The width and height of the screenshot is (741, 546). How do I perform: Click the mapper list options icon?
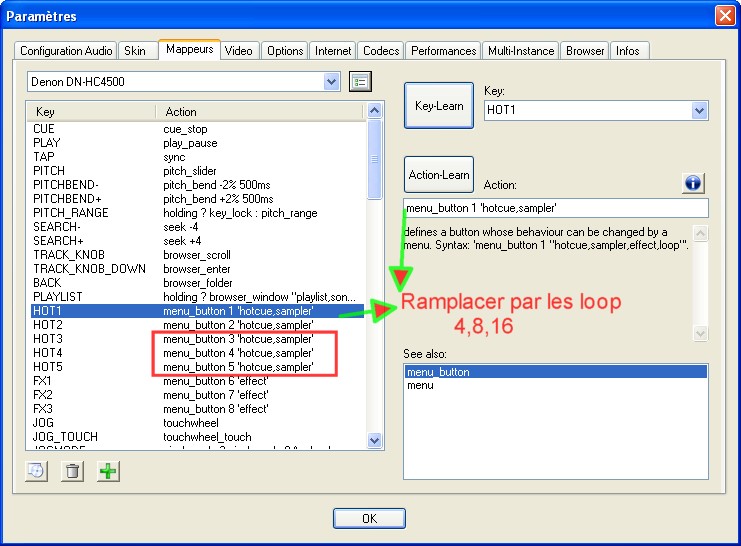pyautogui.click(x=361, y=81)
